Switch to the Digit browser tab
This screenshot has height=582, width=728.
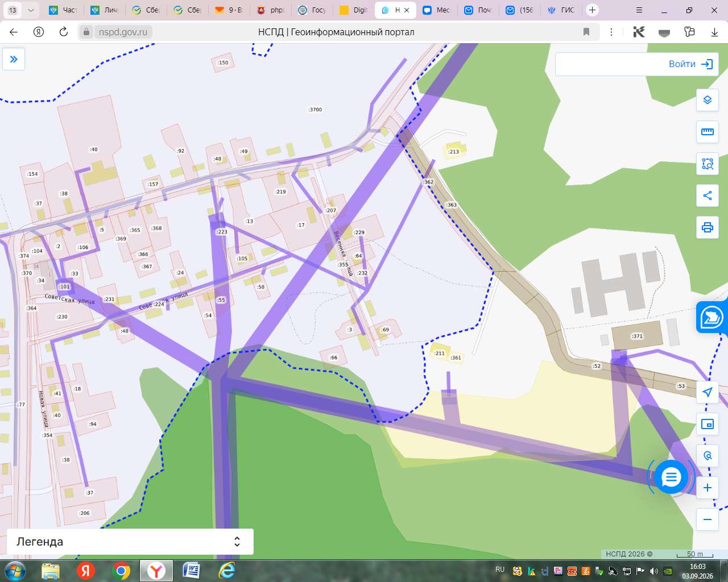(x=354, y=10)
